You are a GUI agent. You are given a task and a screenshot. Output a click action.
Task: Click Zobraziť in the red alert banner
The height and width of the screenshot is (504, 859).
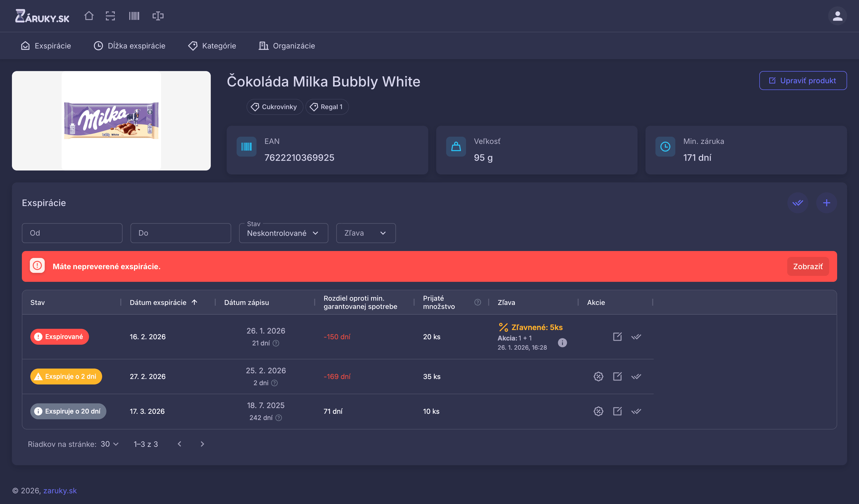pyautogui.click(x=808, y=266)
